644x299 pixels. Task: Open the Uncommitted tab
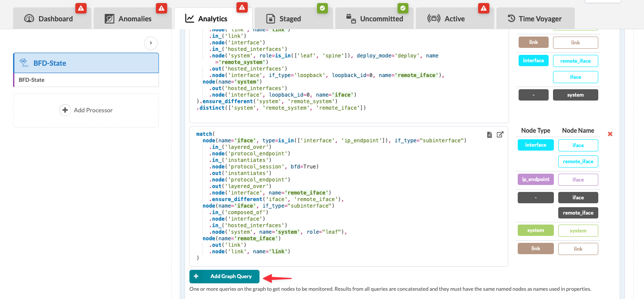click(374, 19)
